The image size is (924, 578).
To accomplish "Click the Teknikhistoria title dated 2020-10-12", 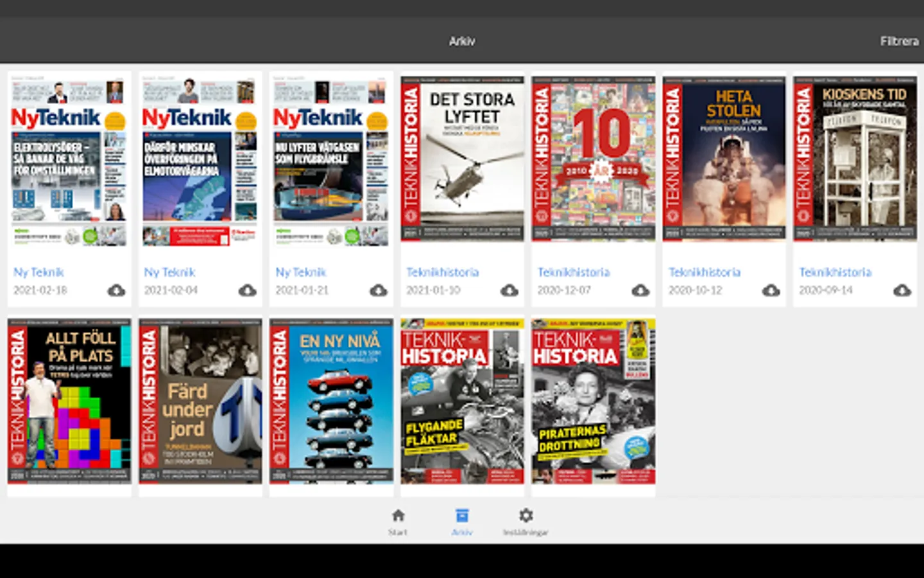I will tap(705, 272).
